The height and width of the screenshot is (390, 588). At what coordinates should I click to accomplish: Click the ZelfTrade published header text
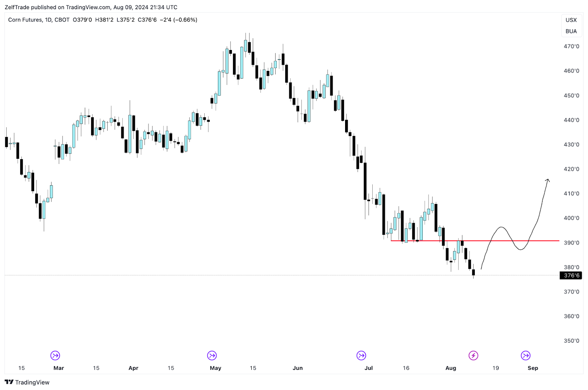click(91, 7)
